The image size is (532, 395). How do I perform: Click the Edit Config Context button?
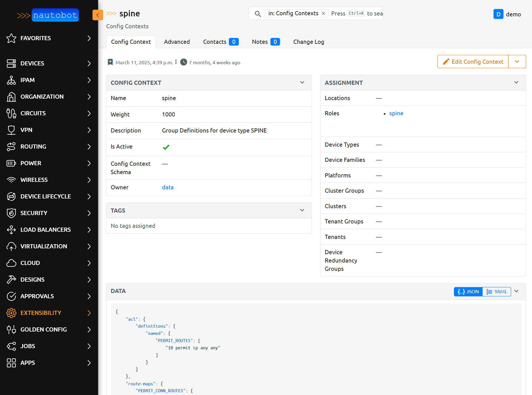coord(473,62)
